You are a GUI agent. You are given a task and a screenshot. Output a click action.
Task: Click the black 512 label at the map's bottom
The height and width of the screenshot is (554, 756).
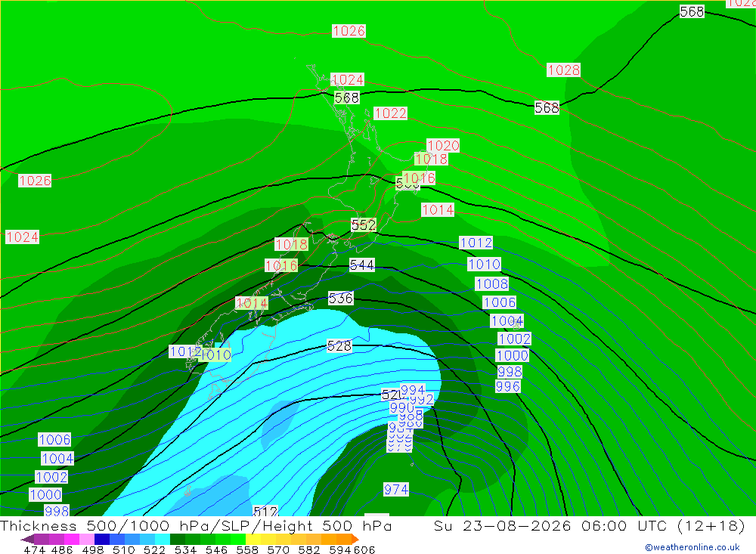coord(265,511)
